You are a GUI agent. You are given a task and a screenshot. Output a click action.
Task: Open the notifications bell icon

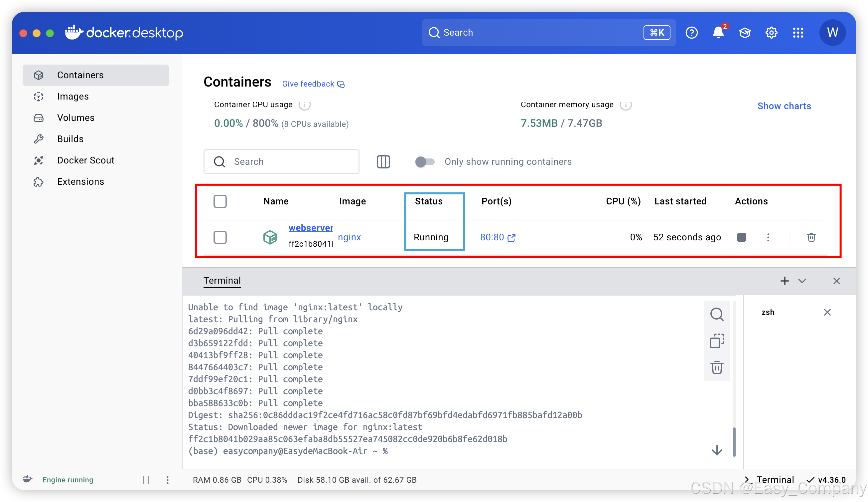[x=718, y=33]
